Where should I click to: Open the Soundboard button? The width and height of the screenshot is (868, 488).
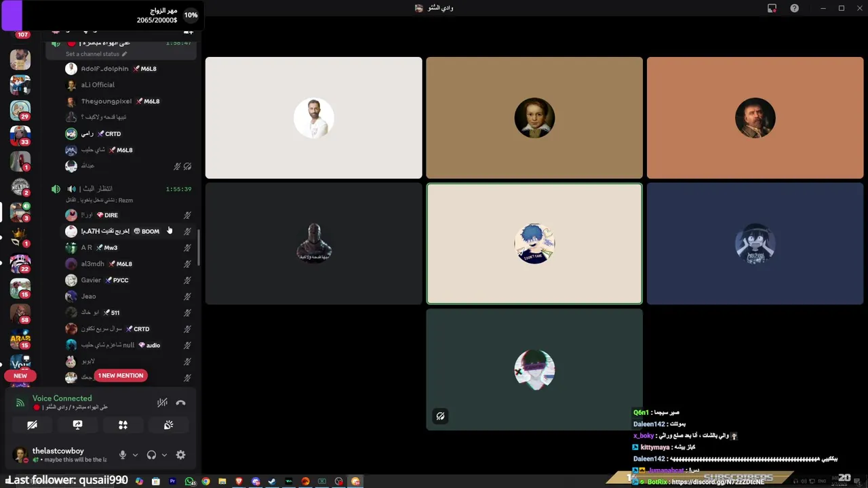[x=168, y=425]
